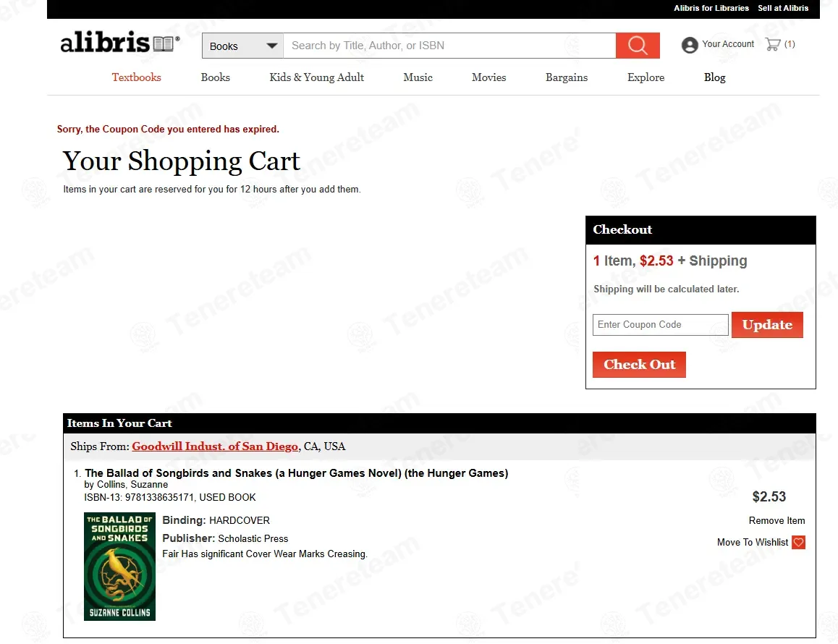
Task: Click the cart item count (1)
Action: (x=790, y=44)
